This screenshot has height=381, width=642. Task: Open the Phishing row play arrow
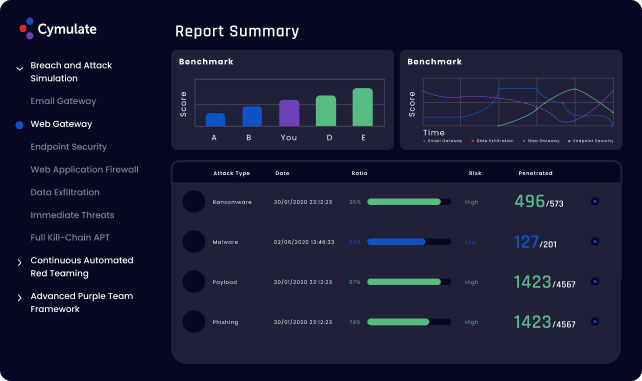tap(595, 322)
